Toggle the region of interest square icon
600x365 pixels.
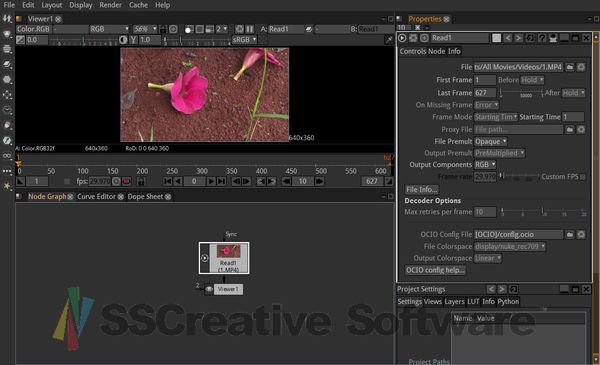199,29
